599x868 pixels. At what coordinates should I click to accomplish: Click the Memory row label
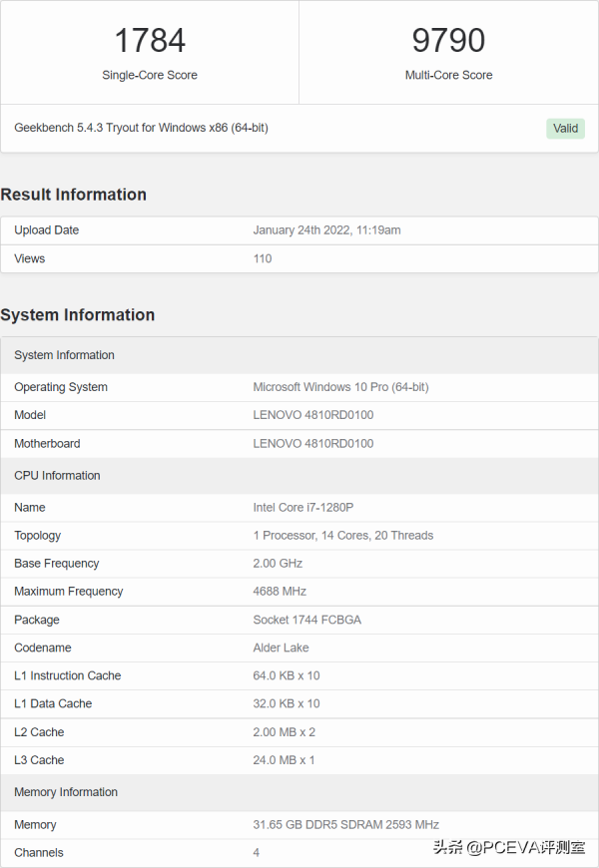(x=36, y=825)
